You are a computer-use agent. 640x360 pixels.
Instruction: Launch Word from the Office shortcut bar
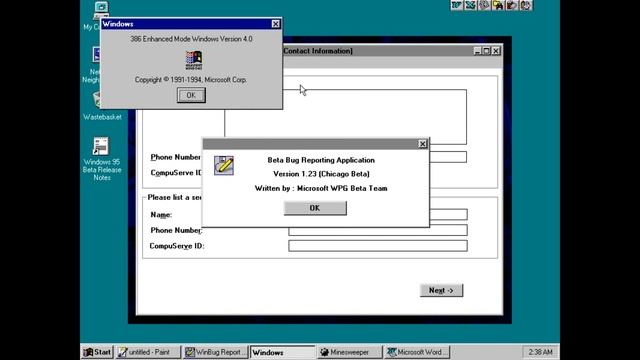point(456,5)
